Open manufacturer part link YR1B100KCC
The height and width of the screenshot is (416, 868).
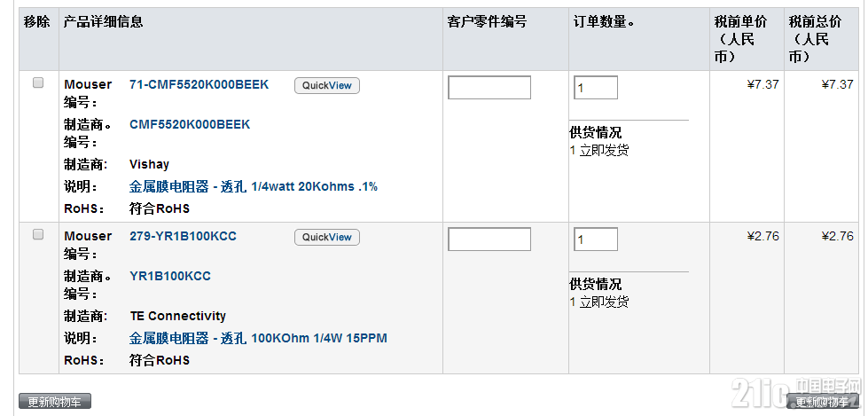click(x=170, y=277)
